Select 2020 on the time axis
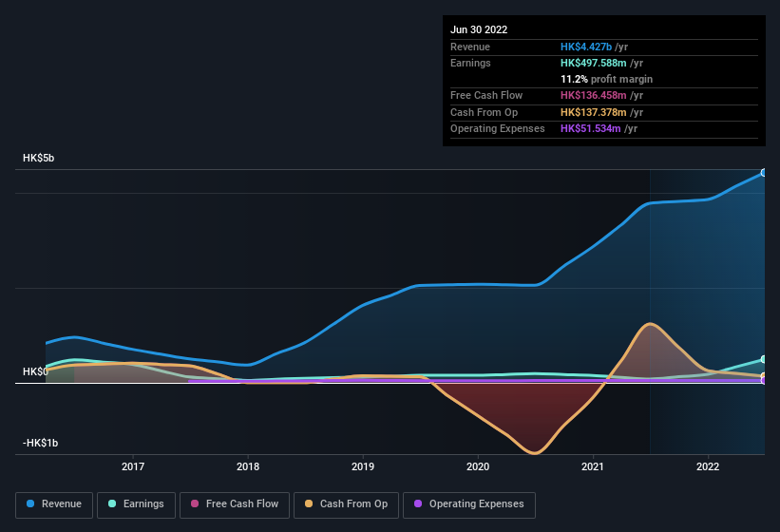 (x=478, y=466)
